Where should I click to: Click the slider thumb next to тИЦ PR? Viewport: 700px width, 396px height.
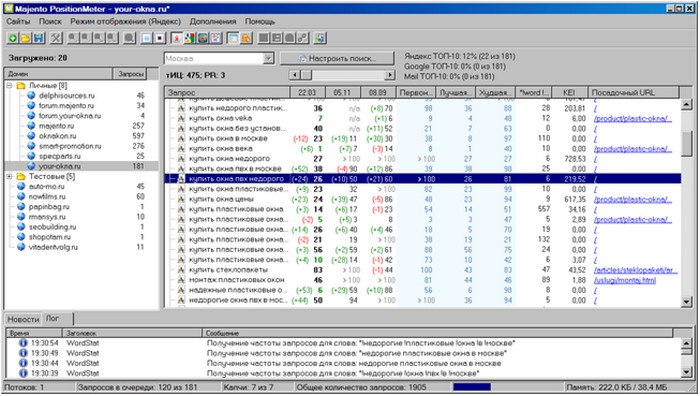(306, 75)
